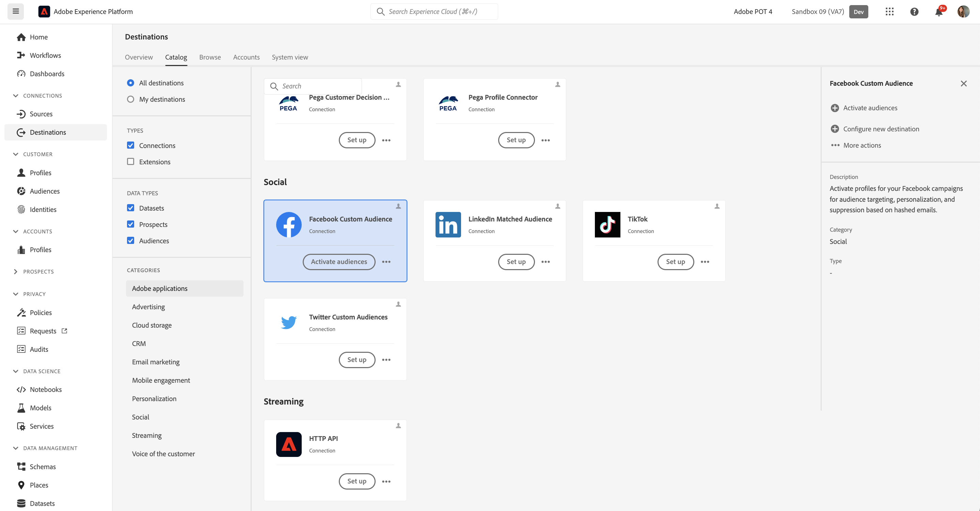Expand the PROSPECTS sidebar section
This screenshot has width=980, height=511.
tap(16, 271)
